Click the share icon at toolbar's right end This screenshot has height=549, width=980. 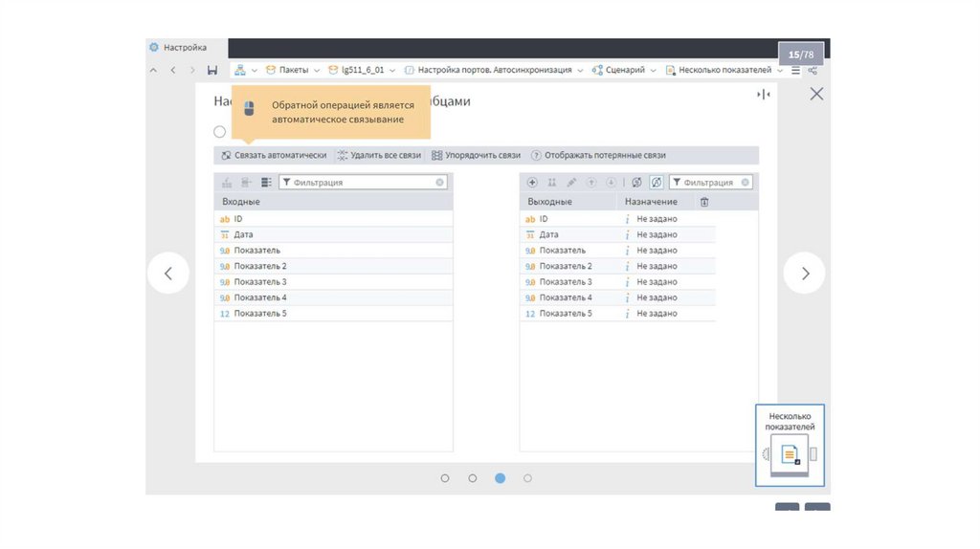pos(813,70)
